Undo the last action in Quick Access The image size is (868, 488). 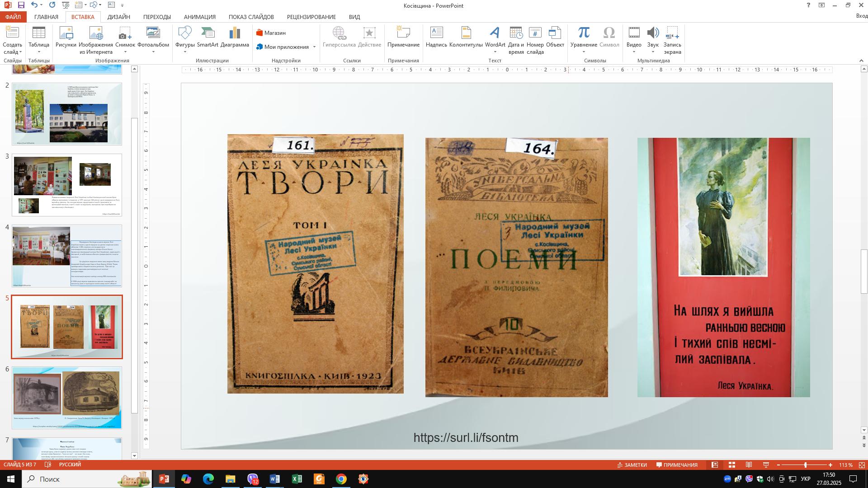click(x=35, y=5)
